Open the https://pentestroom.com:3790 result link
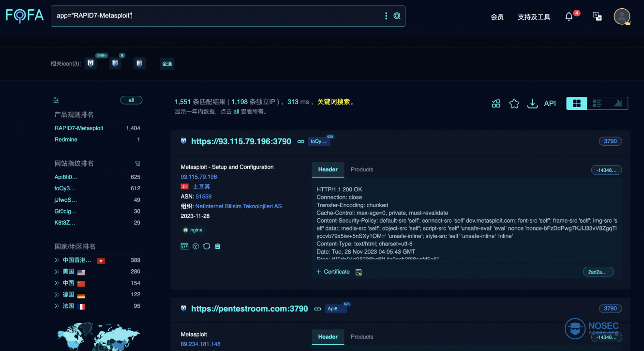The height and width of the screenshot is (351, 644). pos(249,309)
